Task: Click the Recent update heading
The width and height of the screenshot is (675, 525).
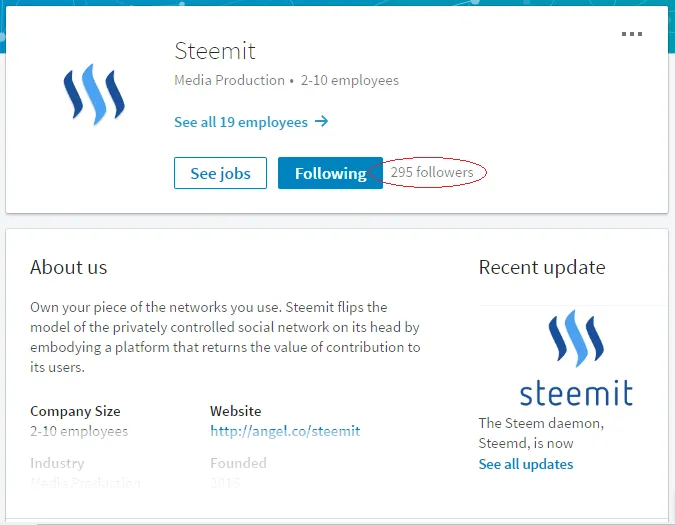Action: coord(542,267)
